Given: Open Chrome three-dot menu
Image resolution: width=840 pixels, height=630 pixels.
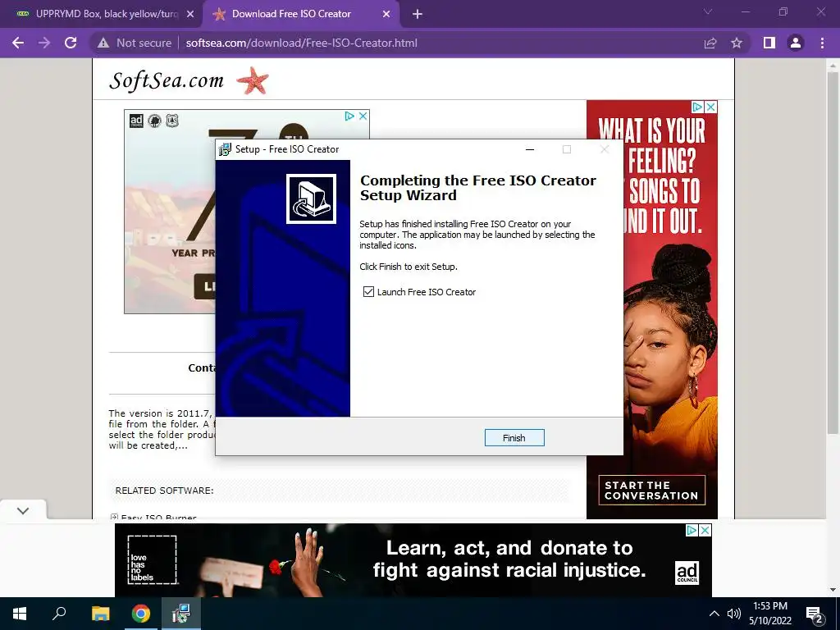Looking at the screenshot, I should 822,43.
